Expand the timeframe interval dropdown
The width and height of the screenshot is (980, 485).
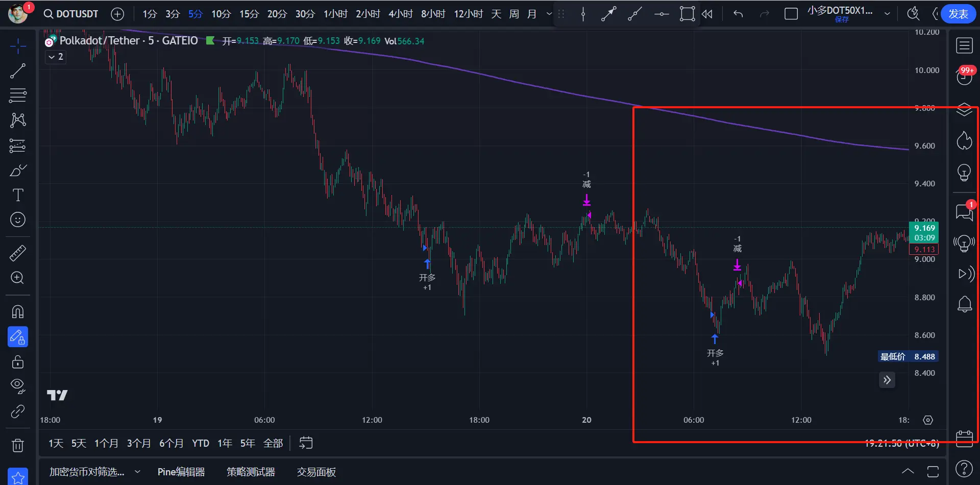point(549,14)
